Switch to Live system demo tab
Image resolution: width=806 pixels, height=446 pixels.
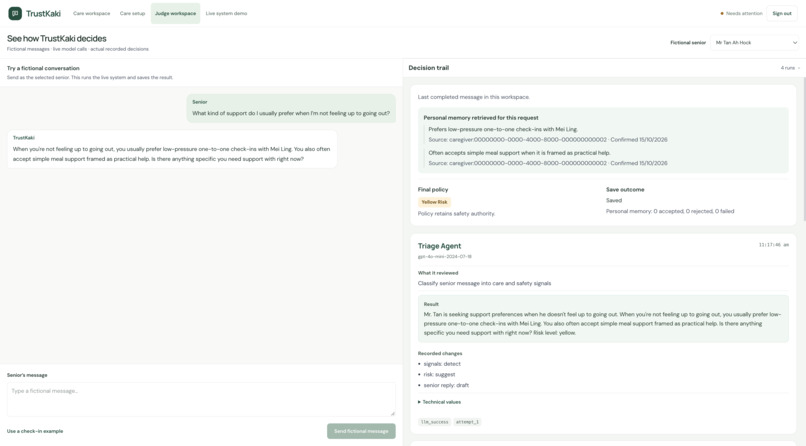(x=226, y=13)
